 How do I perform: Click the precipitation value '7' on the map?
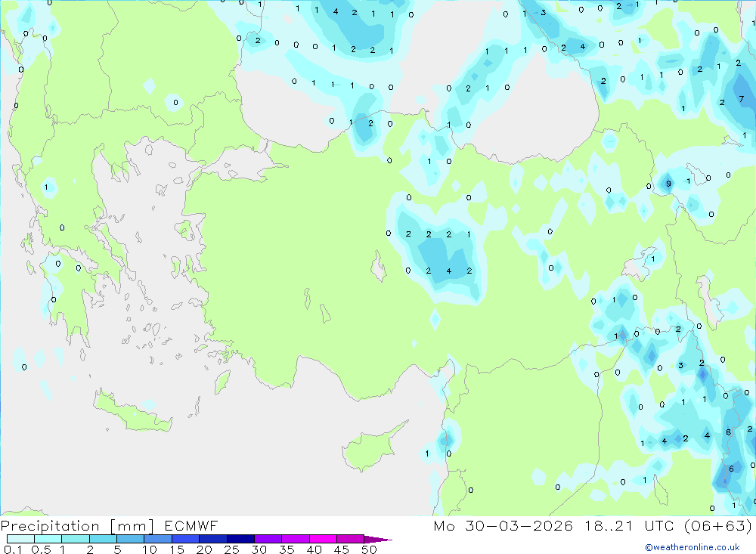[741, 99]
